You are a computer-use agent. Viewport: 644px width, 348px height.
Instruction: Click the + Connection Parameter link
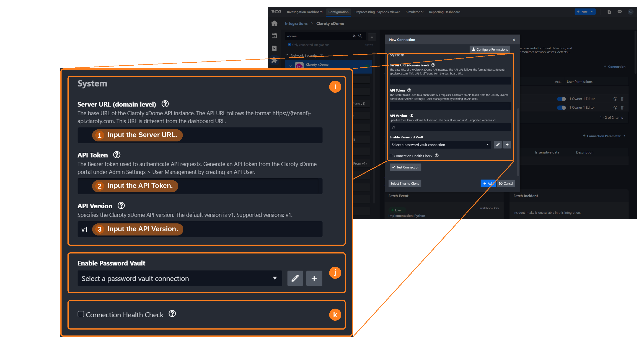click(602, 136)
